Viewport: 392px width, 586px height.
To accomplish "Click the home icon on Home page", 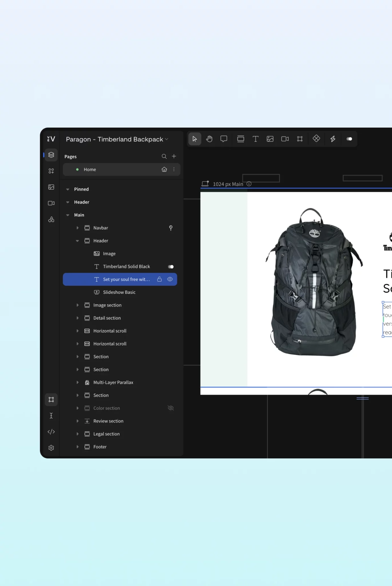I will 164,169.
